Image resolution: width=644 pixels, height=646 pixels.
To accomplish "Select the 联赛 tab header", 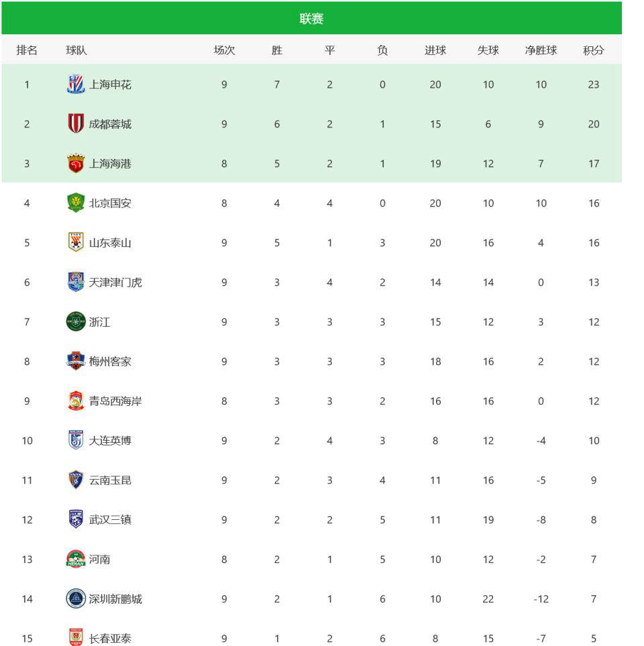I will (x=311, y=19).
